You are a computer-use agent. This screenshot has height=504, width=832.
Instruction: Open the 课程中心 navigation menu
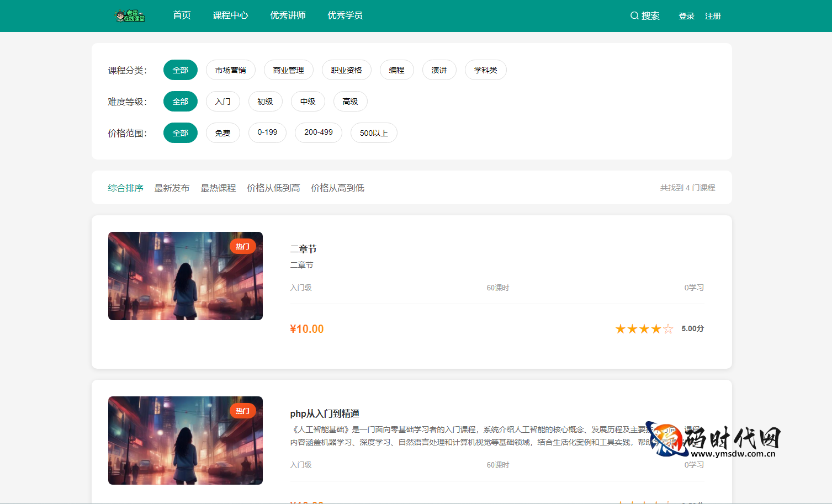click(x=230, y=15)
